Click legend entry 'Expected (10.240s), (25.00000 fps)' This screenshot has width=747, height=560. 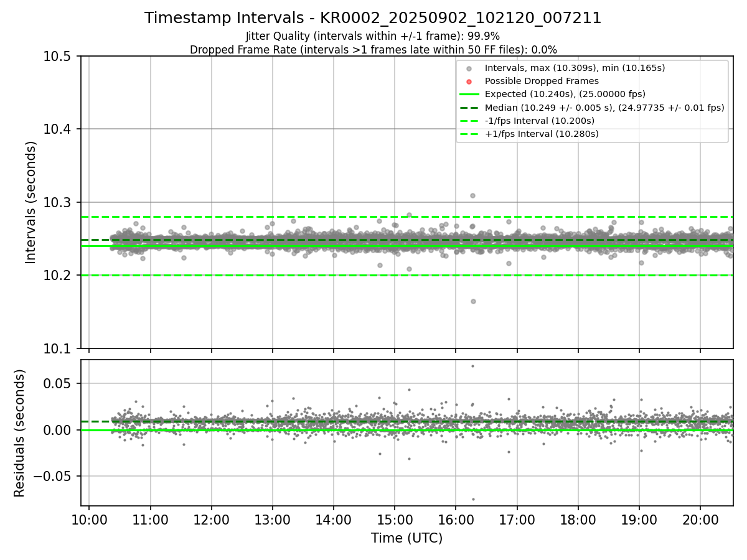pos(565,94)
